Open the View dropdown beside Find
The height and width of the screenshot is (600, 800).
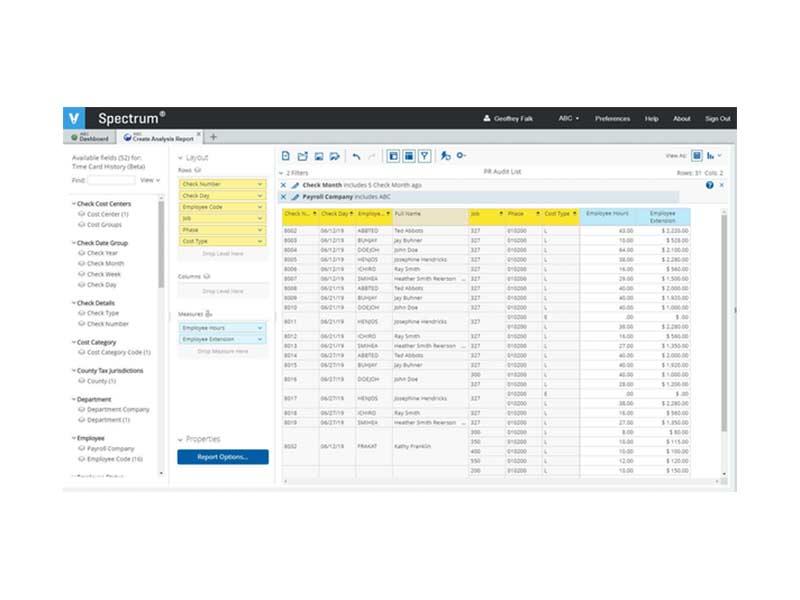150,180
